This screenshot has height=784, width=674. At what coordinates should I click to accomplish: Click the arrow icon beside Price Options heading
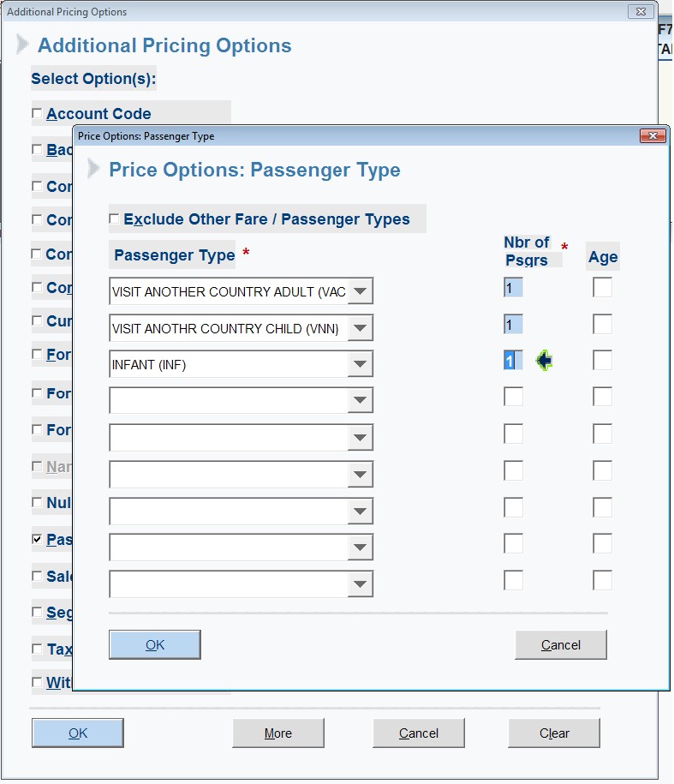93,169
